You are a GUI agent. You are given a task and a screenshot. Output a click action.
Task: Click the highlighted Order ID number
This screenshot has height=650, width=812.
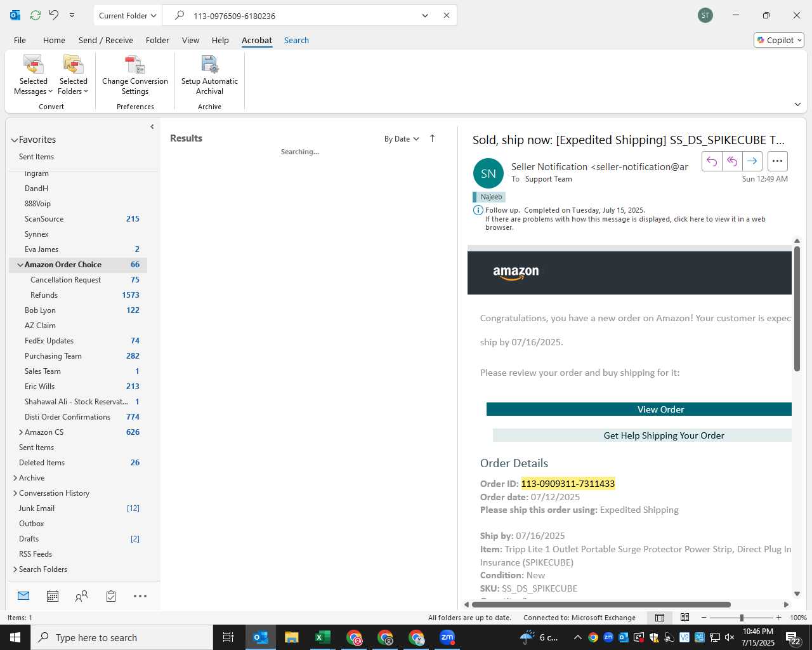tap(568, 484)
